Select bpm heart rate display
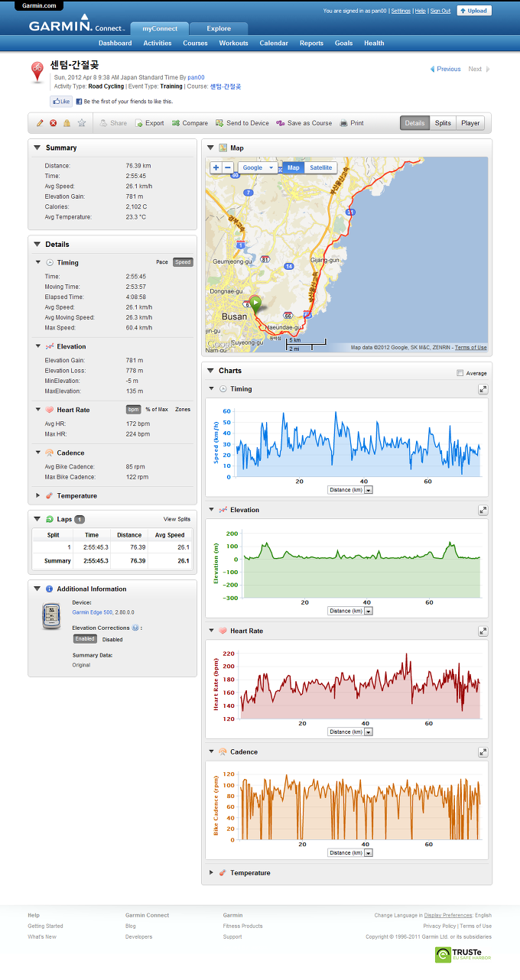The width and height of the screenshot is (520, 980). click(134, 410)
